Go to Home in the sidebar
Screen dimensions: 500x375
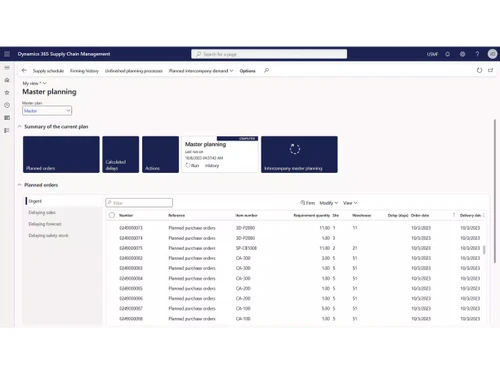coord(7,80)
